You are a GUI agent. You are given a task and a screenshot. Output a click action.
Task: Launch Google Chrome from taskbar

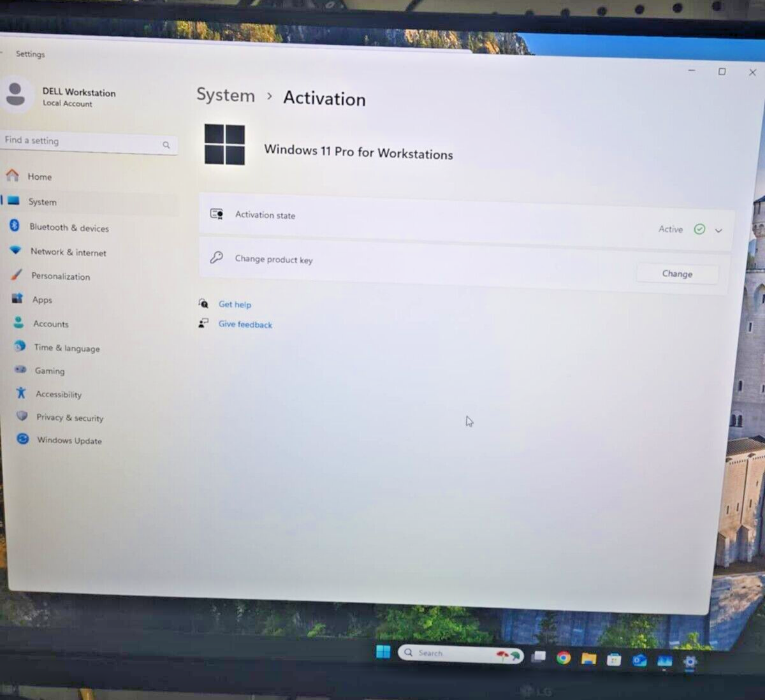(564, 657)
